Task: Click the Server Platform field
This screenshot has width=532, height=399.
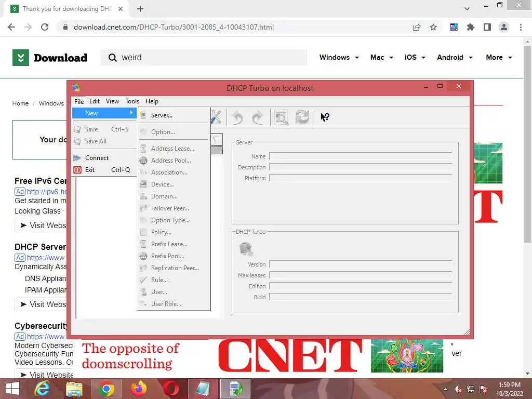Action: coord(361,178)
